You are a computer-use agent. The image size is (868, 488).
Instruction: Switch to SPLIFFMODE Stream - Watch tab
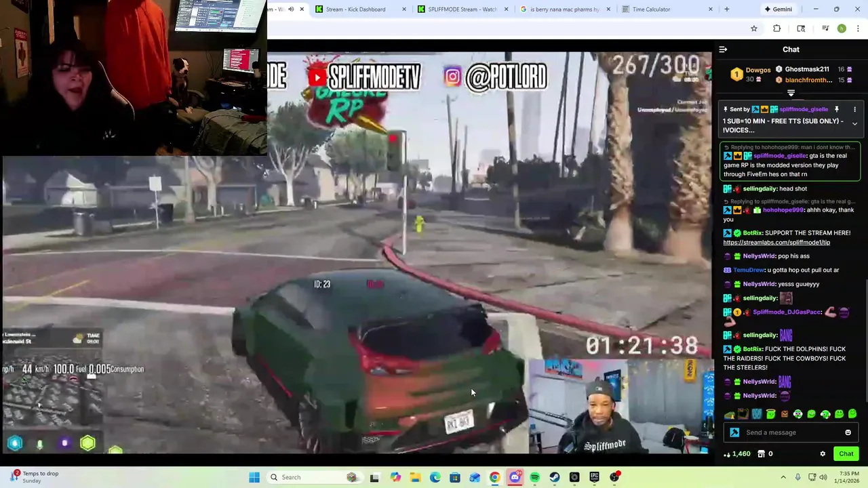point(462,9)
